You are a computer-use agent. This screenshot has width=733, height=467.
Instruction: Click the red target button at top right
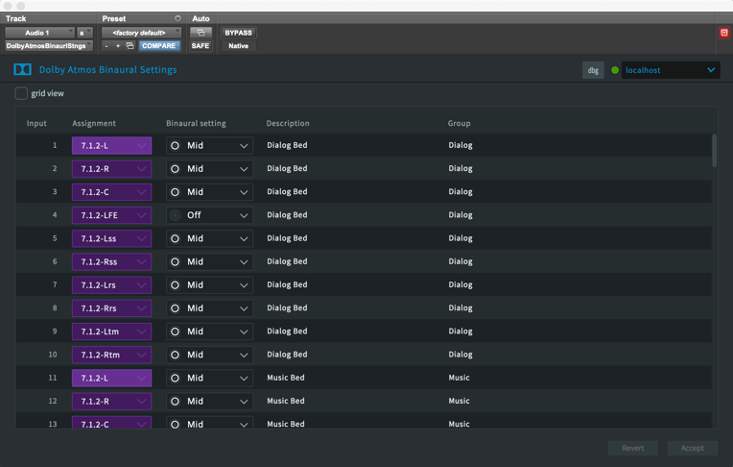(724, 33)
